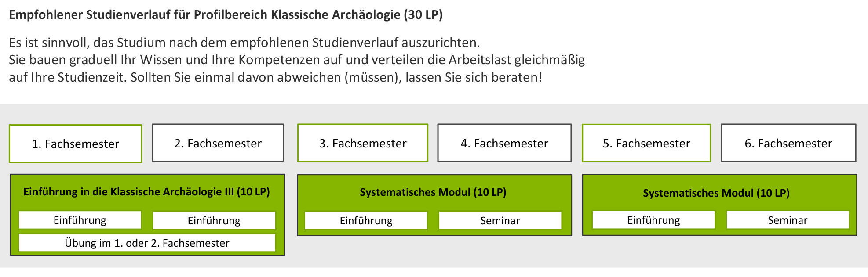Click the Empfohlener Studienverlauf title
Screen dimensions: 868x277
[x=226, y=15]
